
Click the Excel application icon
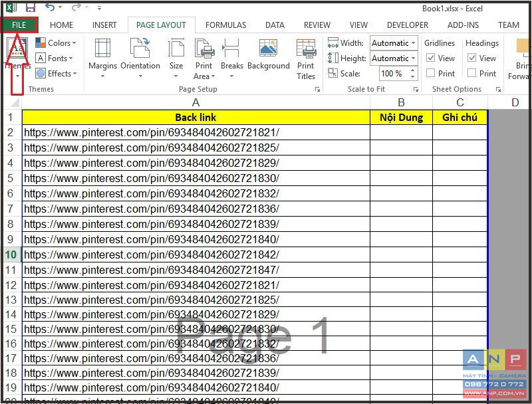(11, 7)
